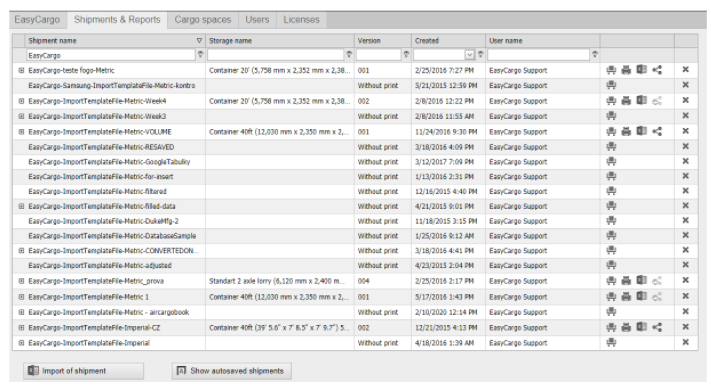This screenshot has height=385, width=711.
Task: Load the Metric-VOLUME shipment cart icon
Action: (611, 132)
